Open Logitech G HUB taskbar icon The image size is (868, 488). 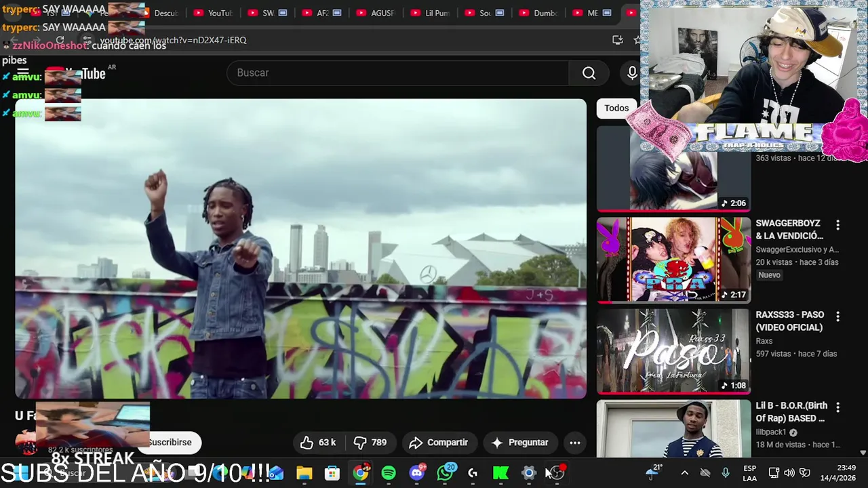[473, 473]
